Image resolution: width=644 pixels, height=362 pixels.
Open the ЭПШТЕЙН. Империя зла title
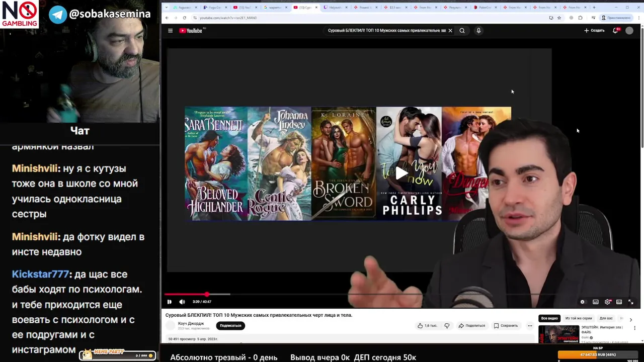coord(602,329)
